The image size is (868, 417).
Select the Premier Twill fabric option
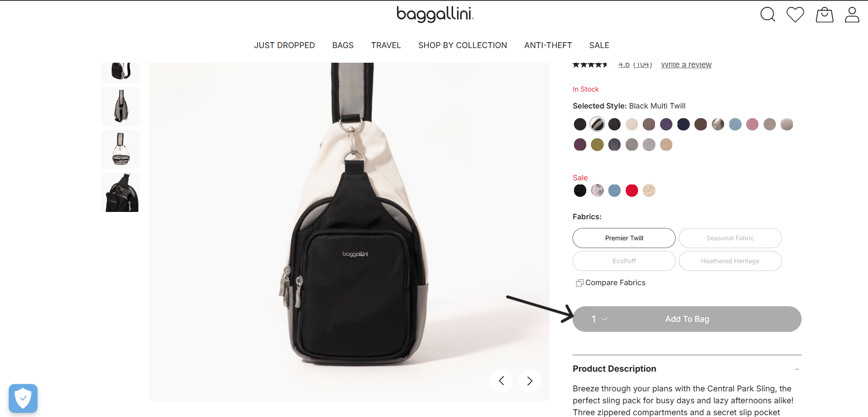click(x=624, y=238)
